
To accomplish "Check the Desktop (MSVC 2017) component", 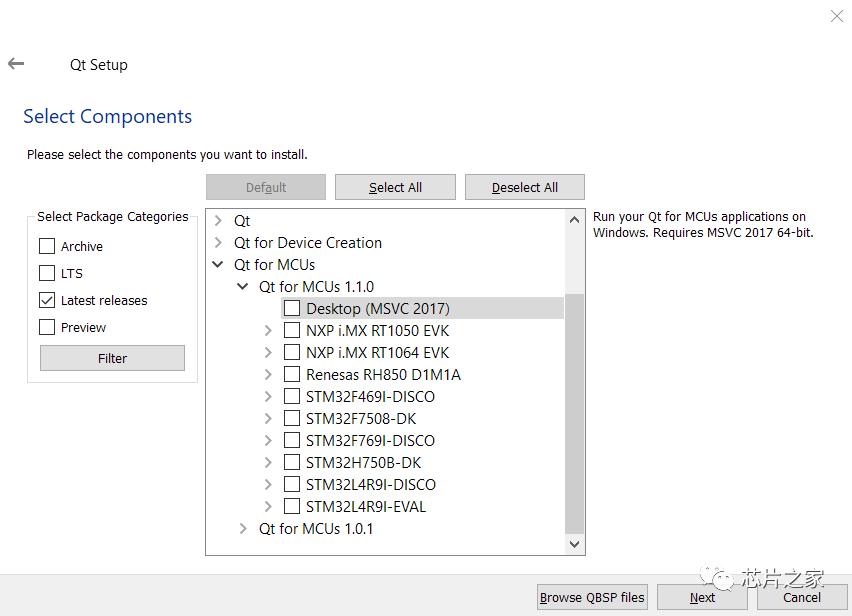I will (x=291, y=308).
